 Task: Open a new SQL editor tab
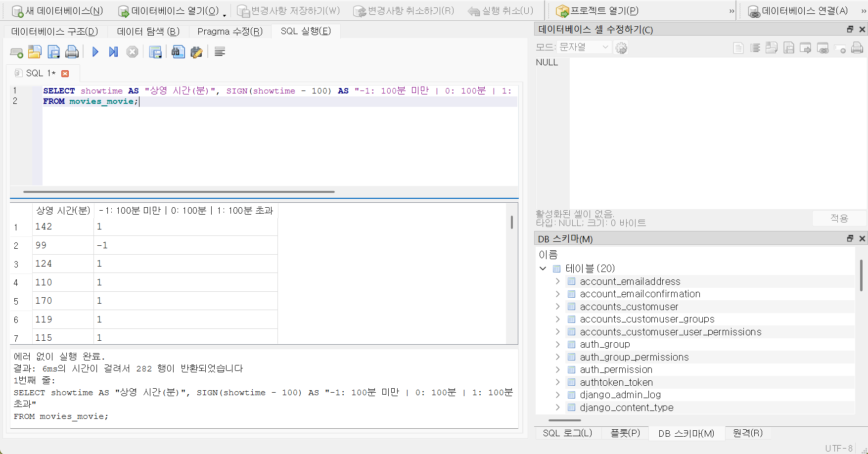[x=16, y=52]
